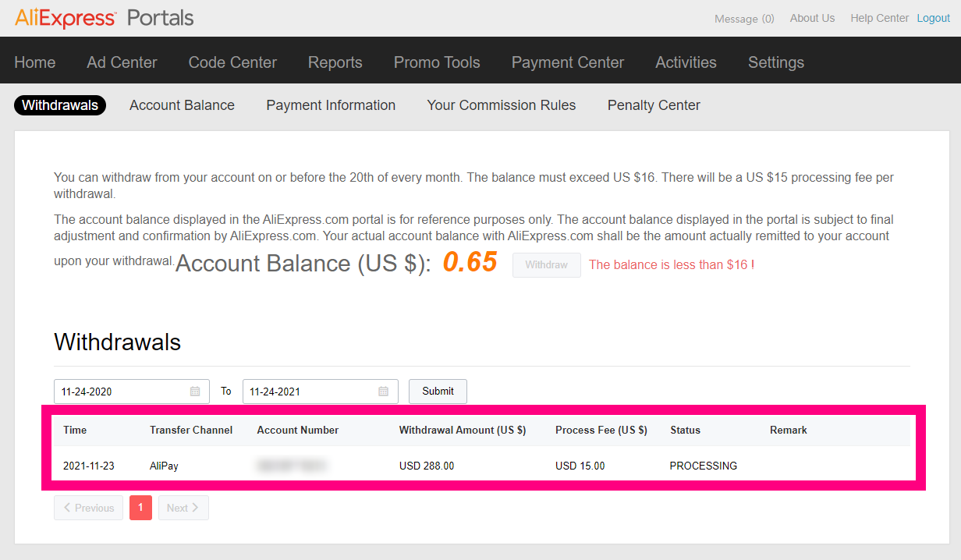Focus the start date field 11-24-2020
The width and height of the screenshot is (961, 560).
point(132,392)
